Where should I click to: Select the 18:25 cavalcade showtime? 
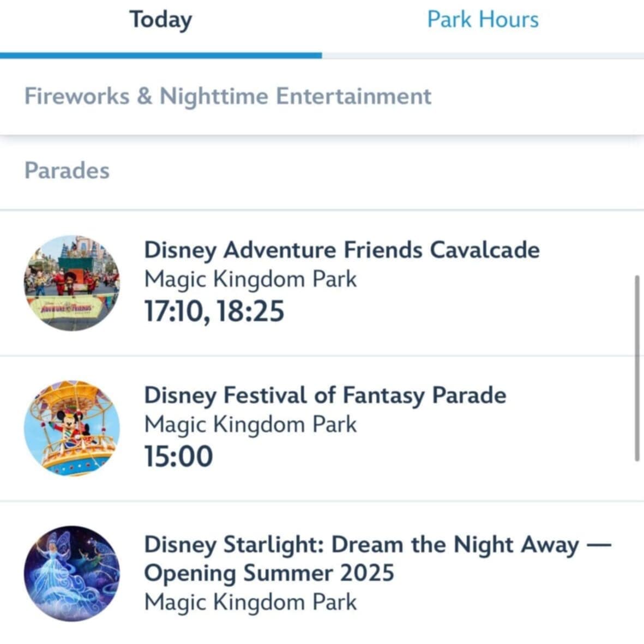coord(250,311)
